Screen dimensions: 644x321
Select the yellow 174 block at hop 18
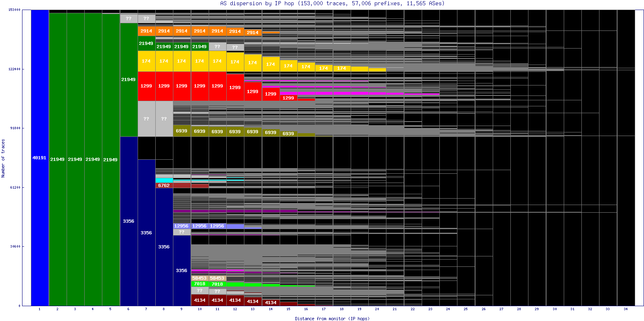tap(341, 68)
